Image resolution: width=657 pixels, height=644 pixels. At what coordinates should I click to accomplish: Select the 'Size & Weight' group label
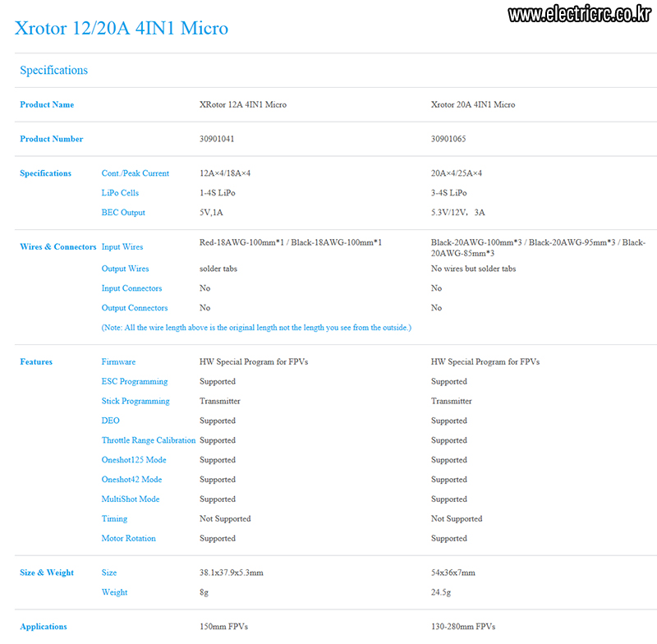pyautogui.click(x=47, y=573)
